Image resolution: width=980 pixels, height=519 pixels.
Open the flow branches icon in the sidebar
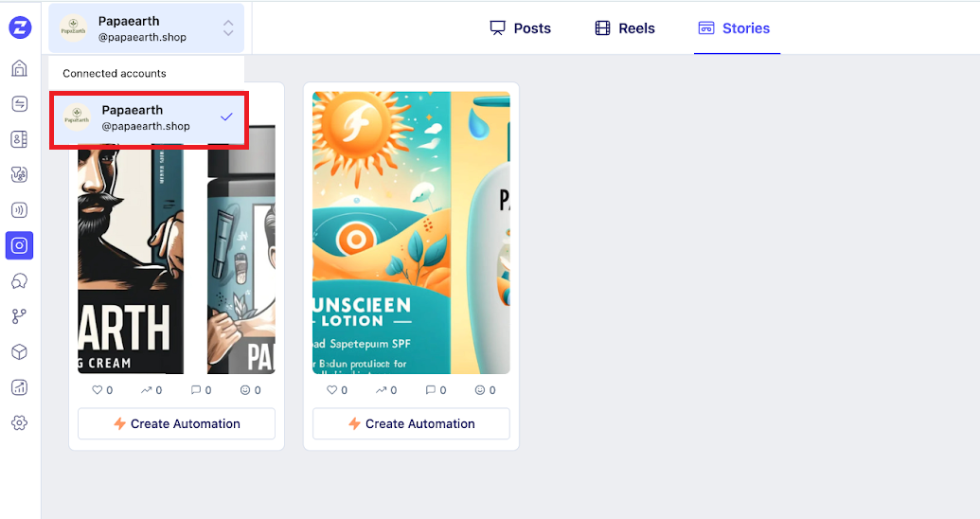pos(19,316)
